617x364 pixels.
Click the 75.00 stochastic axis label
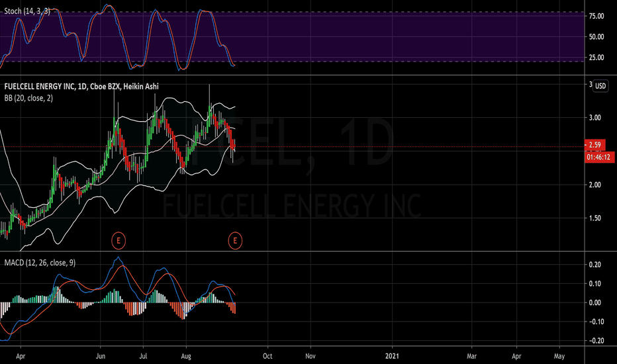coord(596,16)
